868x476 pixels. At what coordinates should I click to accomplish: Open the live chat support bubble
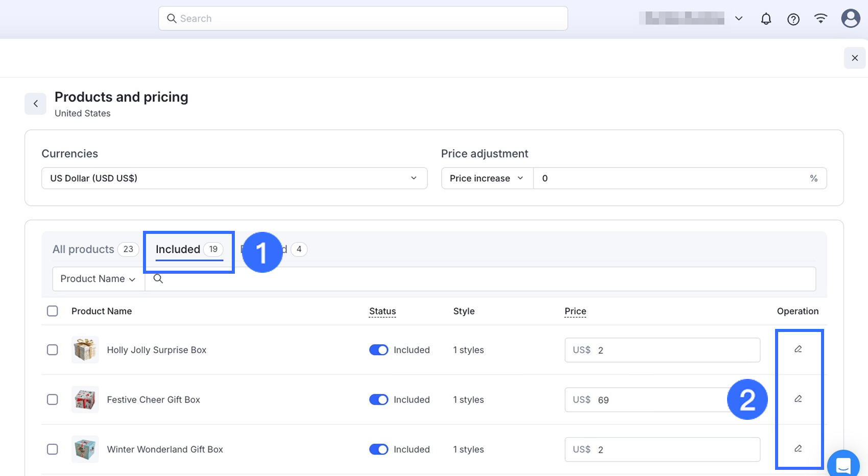843,465
